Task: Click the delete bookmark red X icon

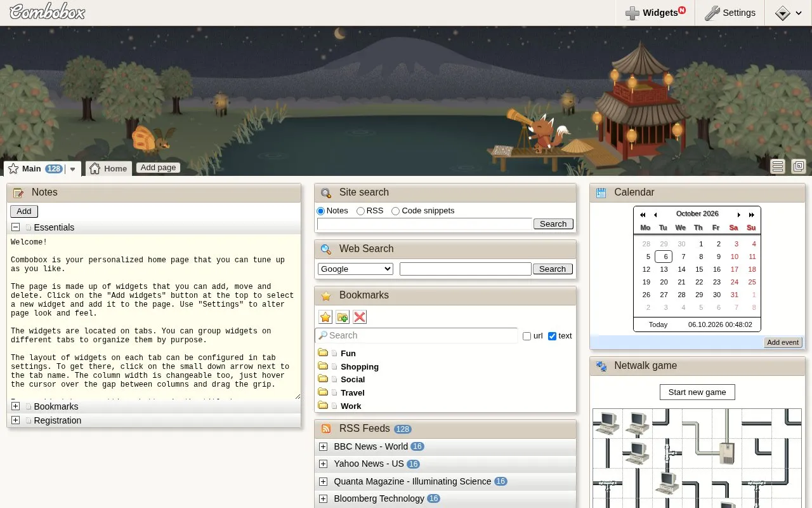Action: click(360, 317)
